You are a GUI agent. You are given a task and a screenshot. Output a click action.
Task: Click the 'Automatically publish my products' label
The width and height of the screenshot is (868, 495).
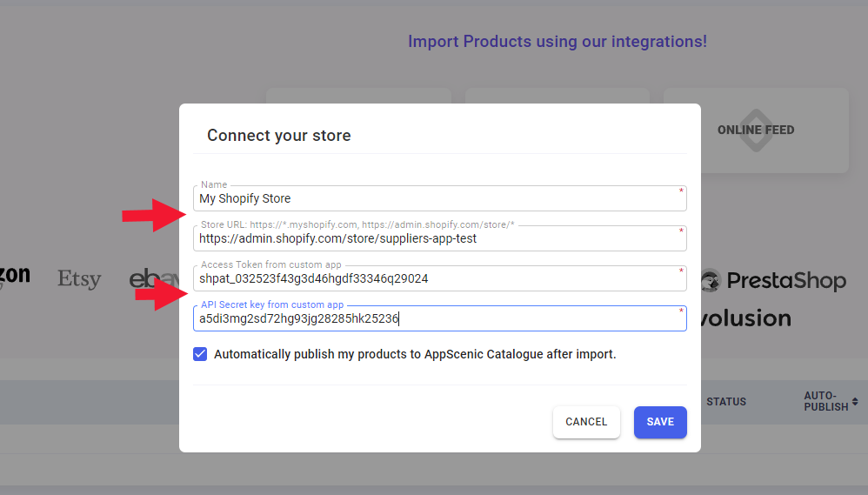pos(415,354)
